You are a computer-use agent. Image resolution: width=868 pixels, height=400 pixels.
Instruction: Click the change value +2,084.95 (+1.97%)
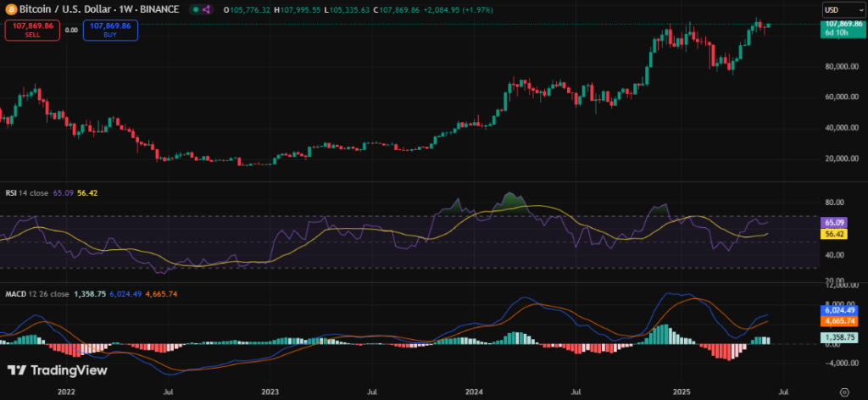pos(460,10)
